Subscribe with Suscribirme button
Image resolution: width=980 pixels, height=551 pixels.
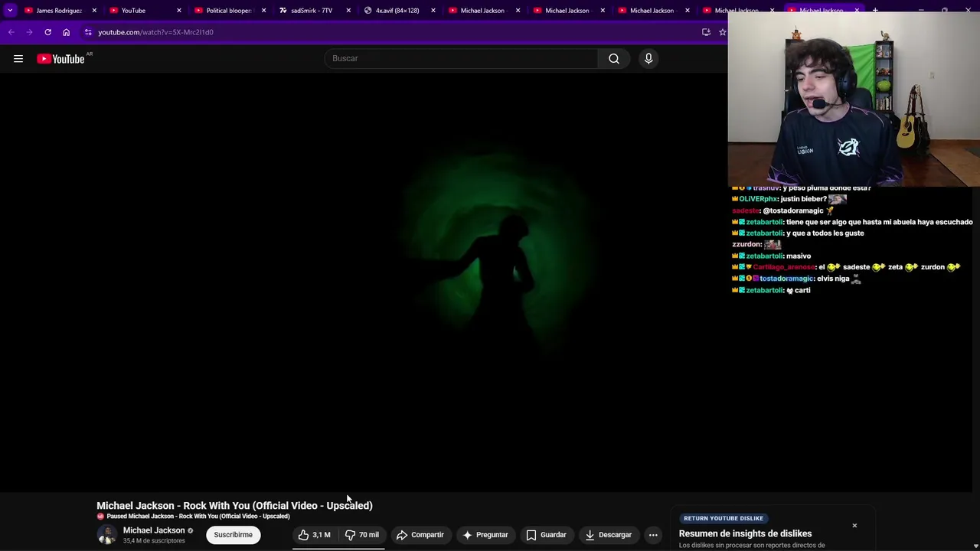coord(233,535)
